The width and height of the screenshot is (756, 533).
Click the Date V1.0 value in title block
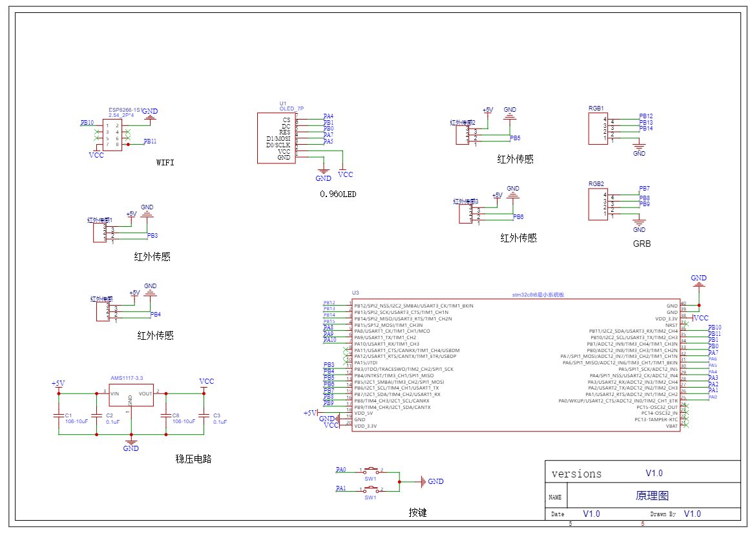tap(592, 514)
